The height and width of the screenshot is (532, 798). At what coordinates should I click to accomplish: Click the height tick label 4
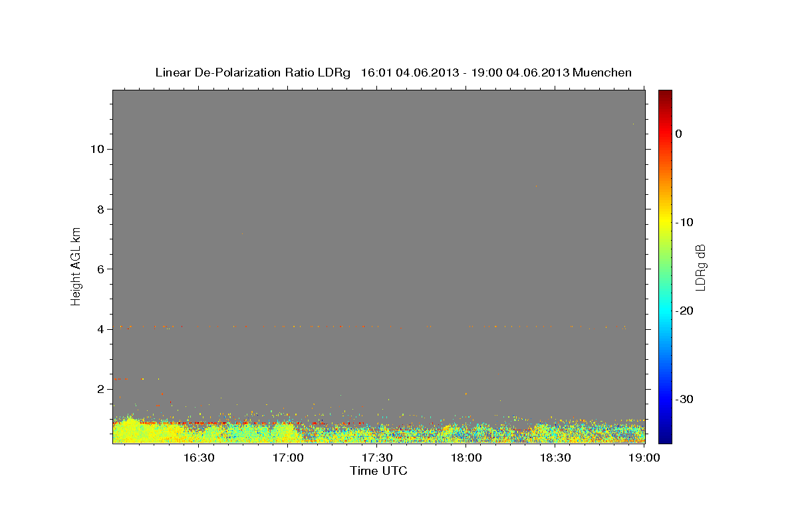pyautogui.click(x=100, y=329)
